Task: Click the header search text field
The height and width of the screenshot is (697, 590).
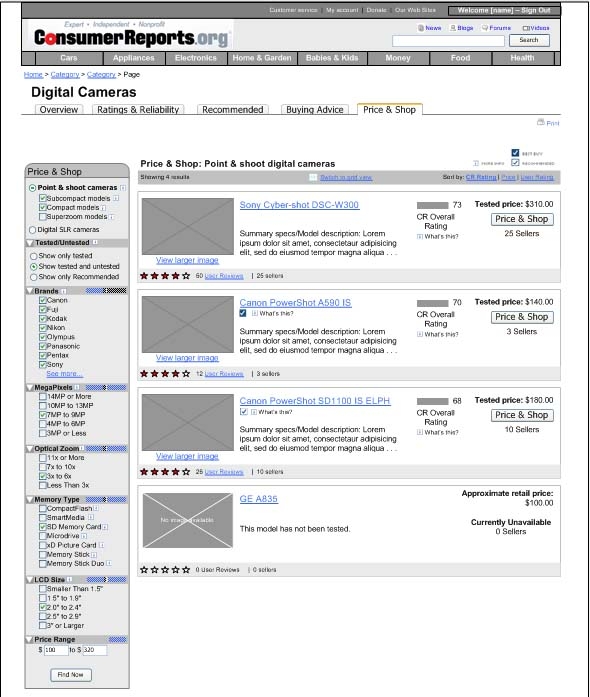Action: pos(448,41)
